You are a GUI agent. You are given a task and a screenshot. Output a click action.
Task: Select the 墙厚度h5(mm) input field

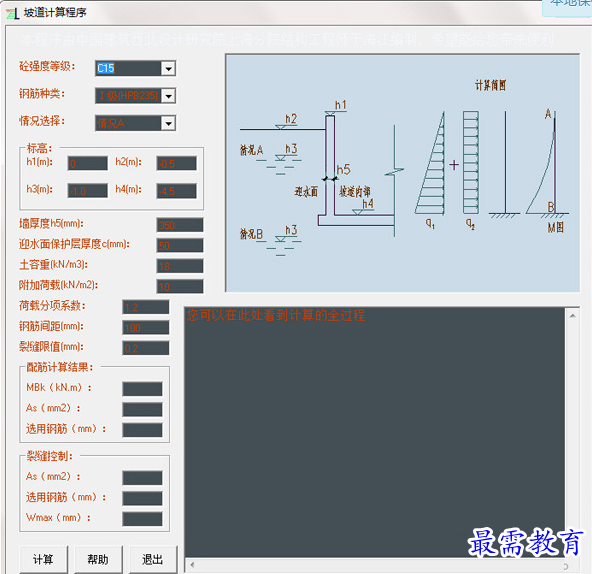[x=180, y=225]
